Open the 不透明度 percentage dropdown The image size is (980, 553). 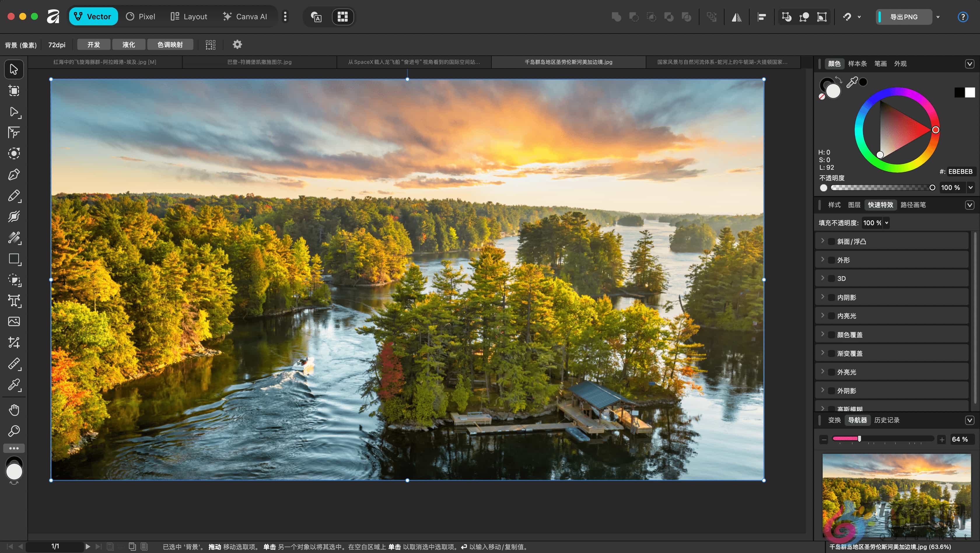click(x=970, y=188)
